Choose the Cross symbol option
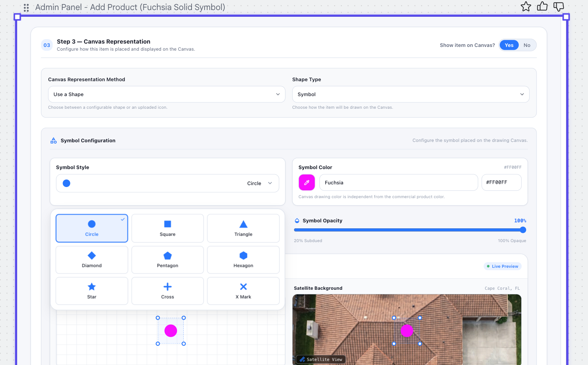The image size is (588, 365). point(168,291)
